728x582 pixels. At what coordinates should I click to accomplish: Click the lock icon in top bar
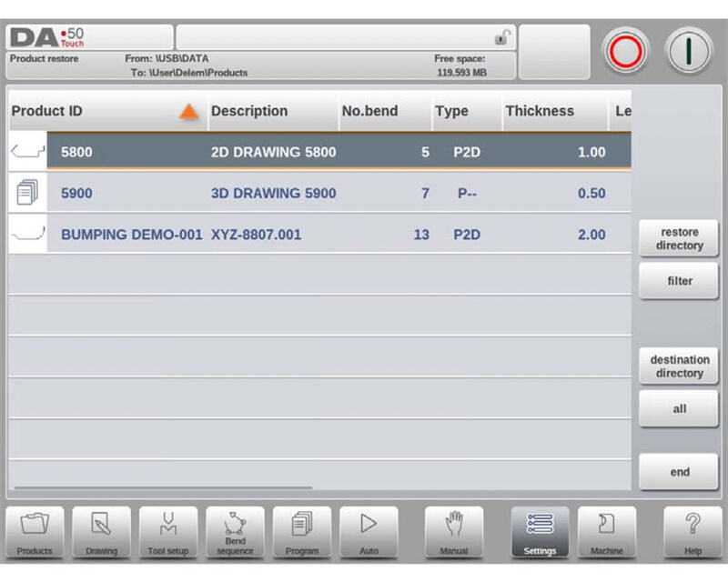500,37
